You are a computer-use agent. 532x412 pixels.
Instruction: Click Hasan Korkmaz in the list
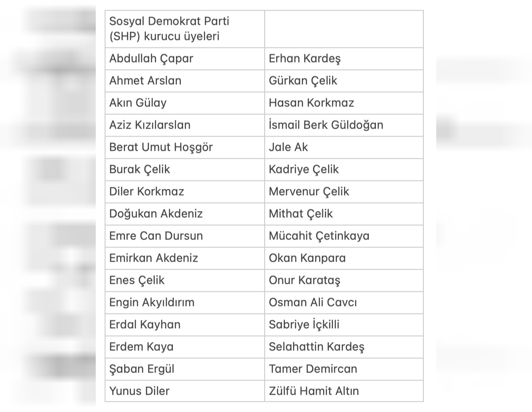(x=311, y=103)
